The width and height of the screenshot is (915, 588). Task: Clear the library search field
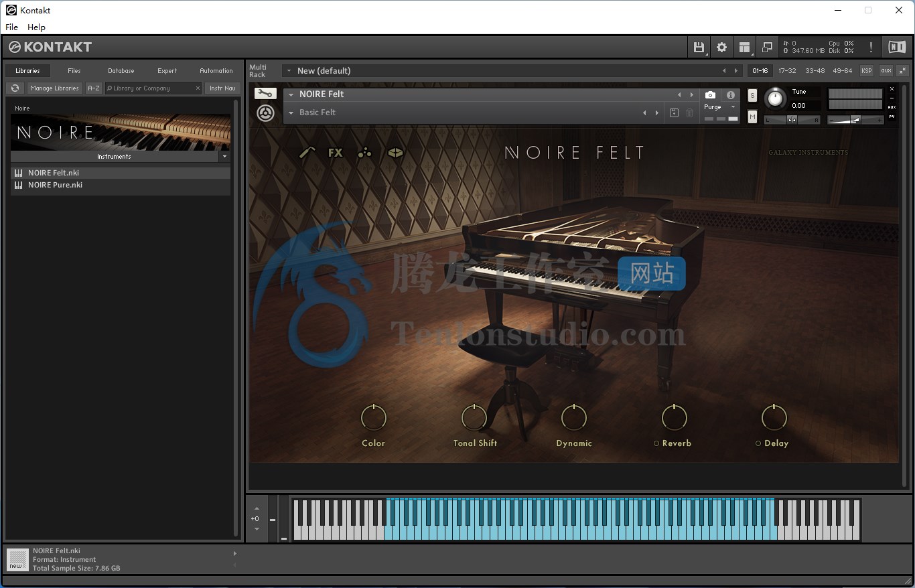pyautogui.click(x=198, y=88)
